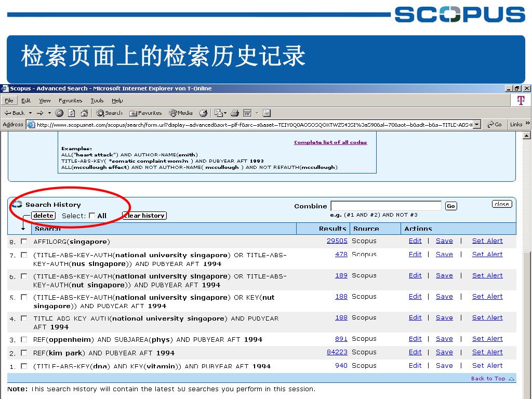Image resolution: width=532 pixels, height=399 pixels.
Task: Click the Back arrow toolbar button
Action: pos(15,113)
